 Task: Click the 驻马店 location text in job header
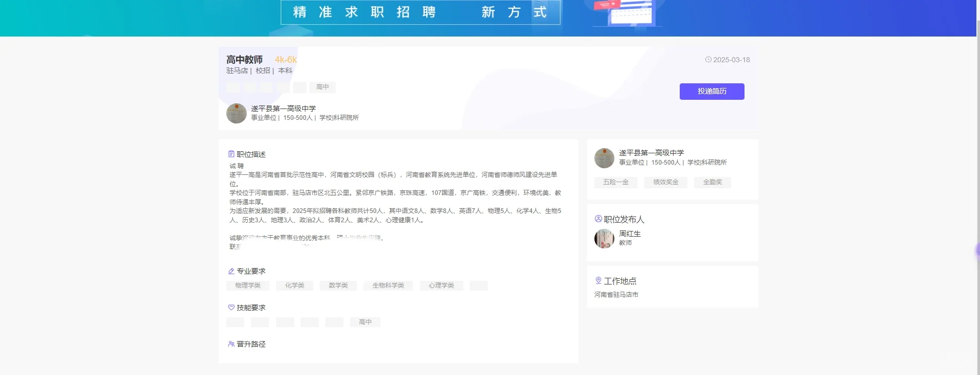point(237,70)
